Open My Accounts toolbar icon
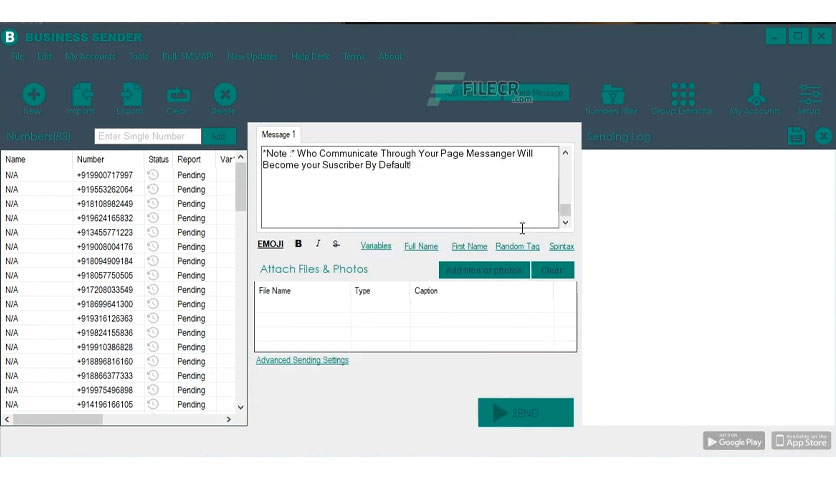836x484 pixels. tap(755, 95)
